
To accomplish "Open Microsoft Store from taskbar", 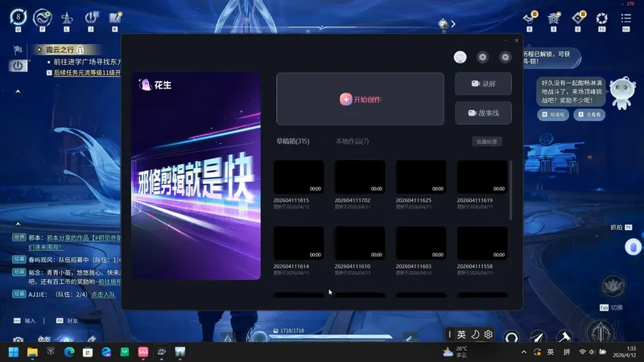I will coord(88,352).
